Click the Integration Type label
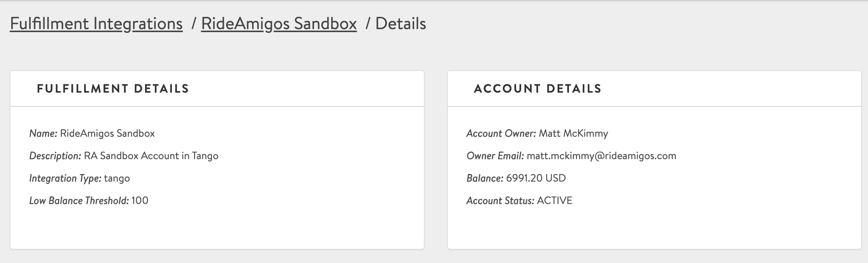The height and width of the screenshot is (263, 868). pos(65,178)
